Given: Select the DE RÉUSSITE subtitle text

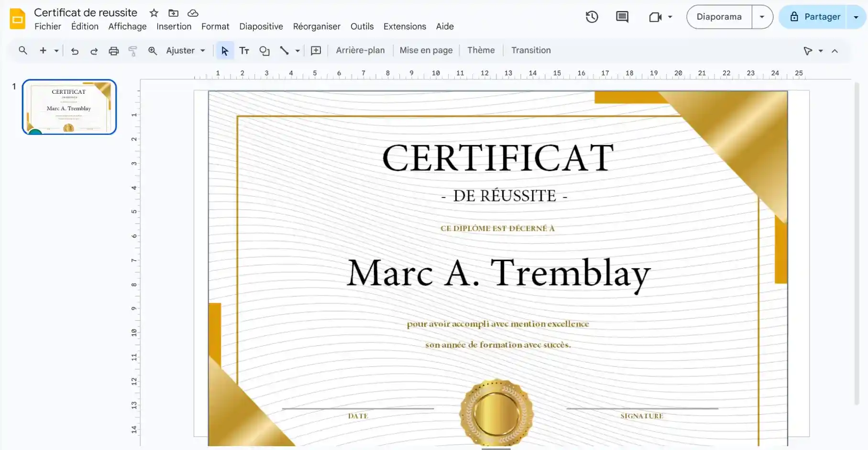Looking at the screenshot, I should pyautogui.click(x=505, y=196).
